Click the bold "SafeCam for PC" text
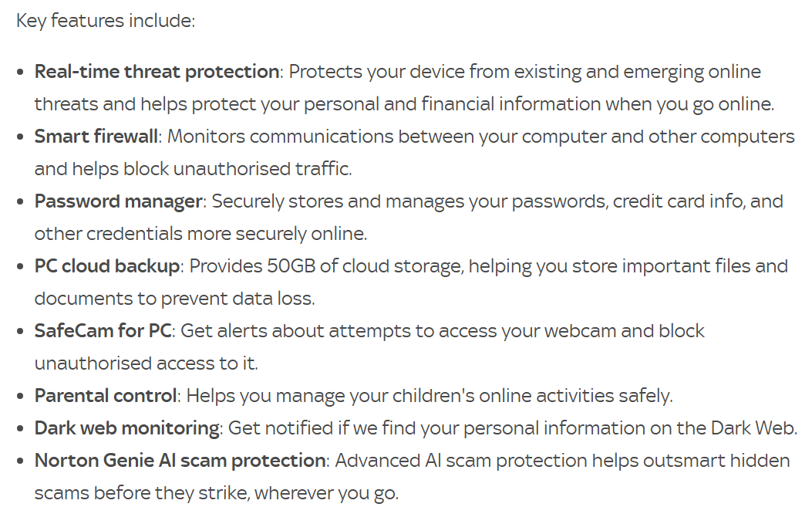The image size is (812, 507). coord(102,331)
